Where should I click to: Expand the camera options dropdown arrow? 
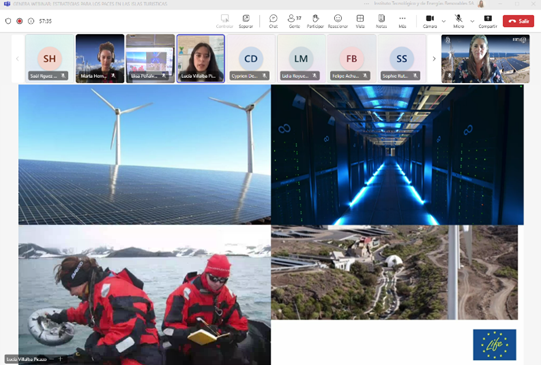click(444, 21)
